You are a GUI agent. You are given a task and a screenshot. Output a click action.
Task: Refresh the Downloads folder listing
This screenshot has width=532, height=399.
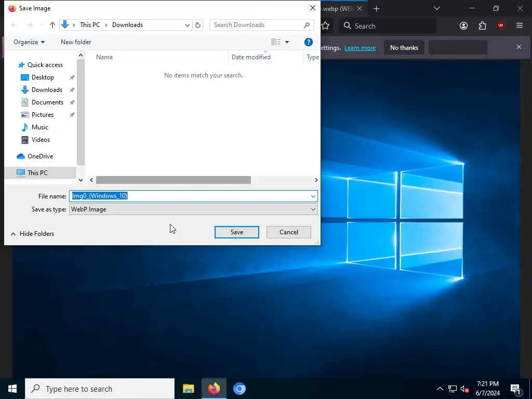(x=198, y=25)
